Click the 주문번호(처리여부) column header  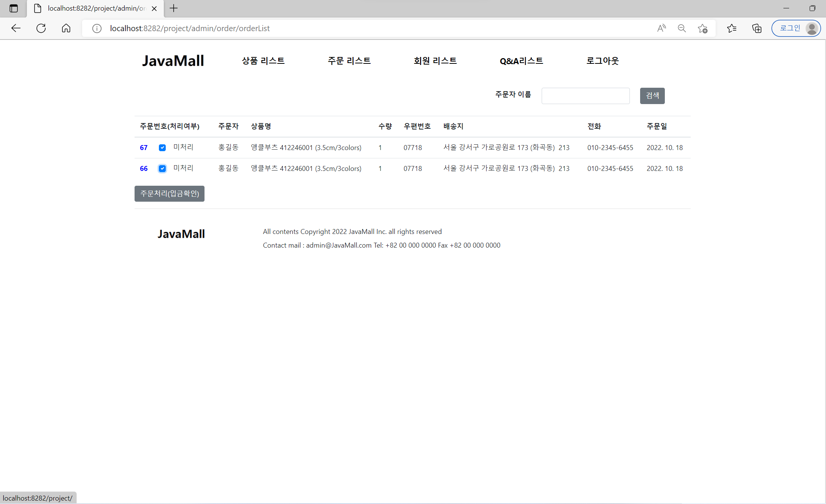tap(170, 126)
